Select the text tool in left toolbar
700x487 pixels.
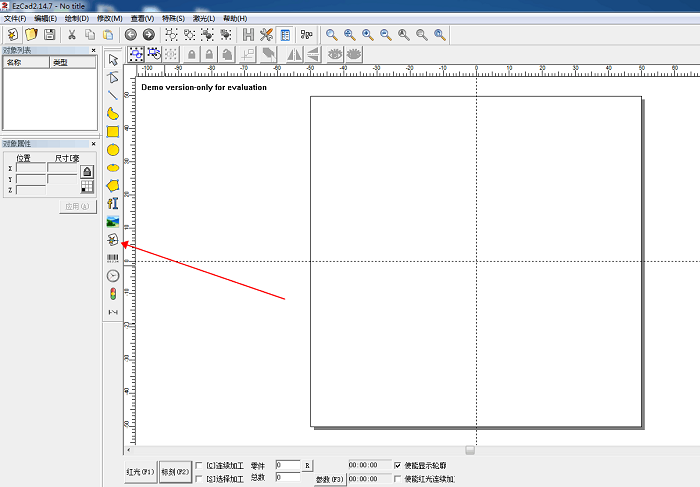coord(113,203)
